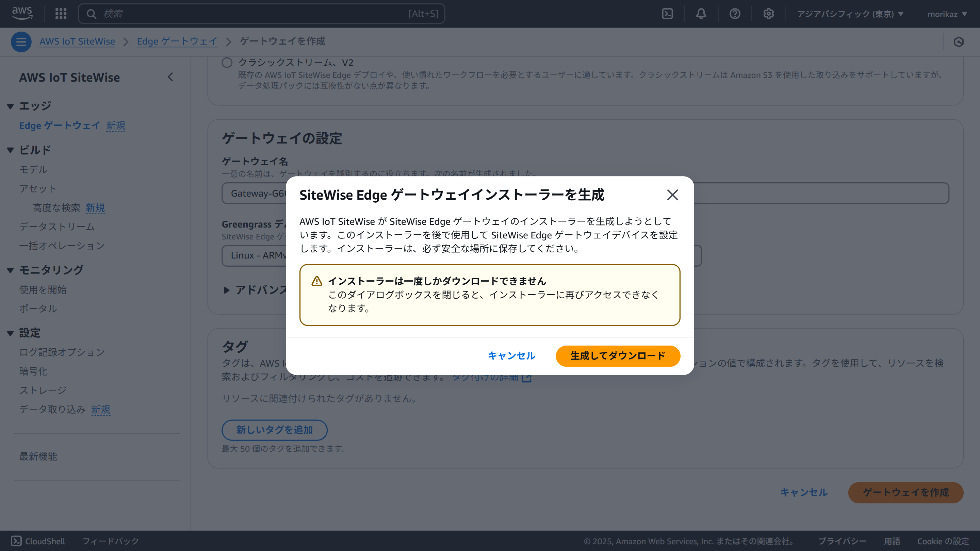The width and height of the screenshot is (980, 551).
Task: Open Edge ゲートウェイ in sidebar
Action: (x=60, y=126)
